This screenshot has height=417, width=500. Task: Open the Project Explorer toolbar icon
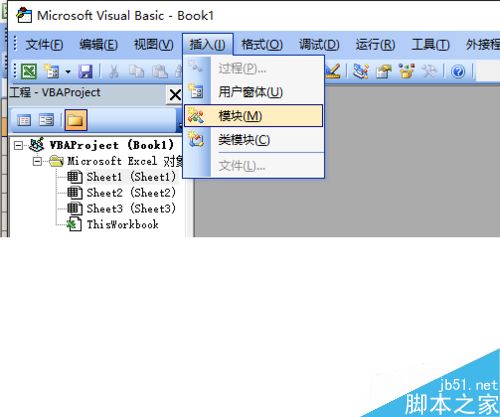(361, 71)
